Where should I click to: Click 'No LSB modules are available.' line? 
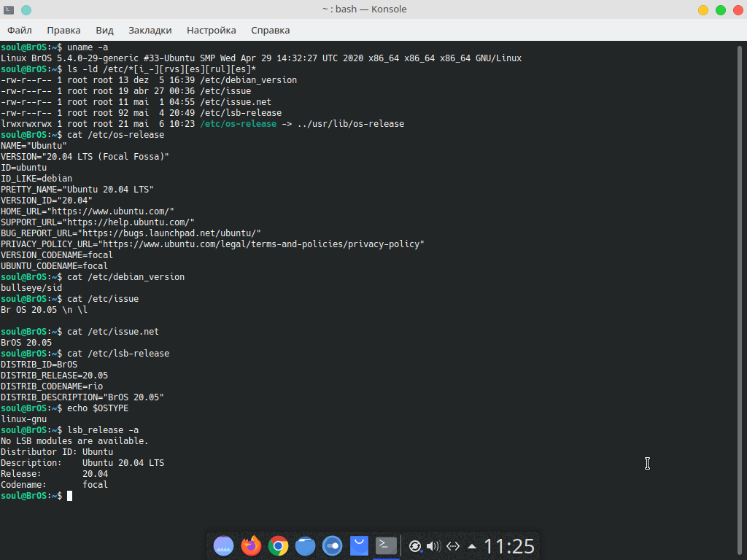pos(74,441)
